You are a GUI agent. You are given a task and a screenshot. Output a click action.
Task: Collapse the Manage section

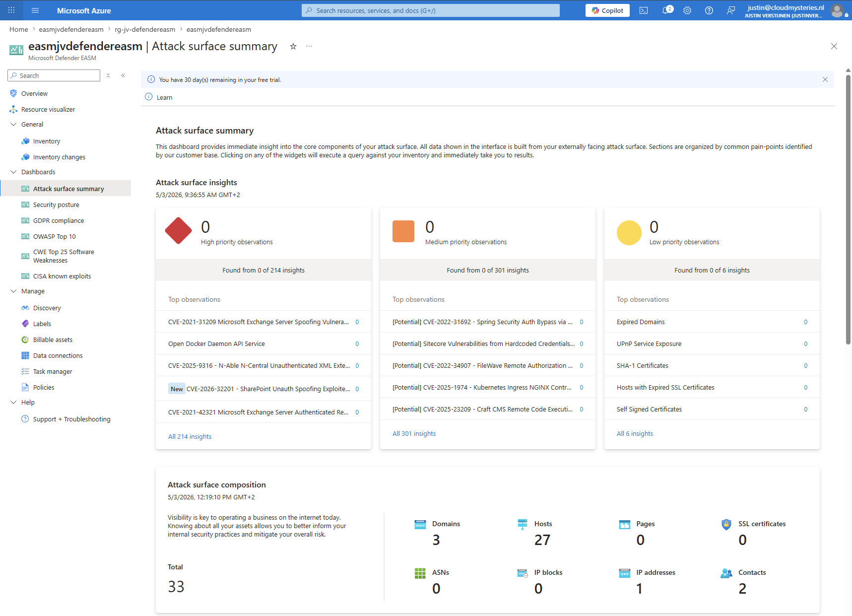13,291
